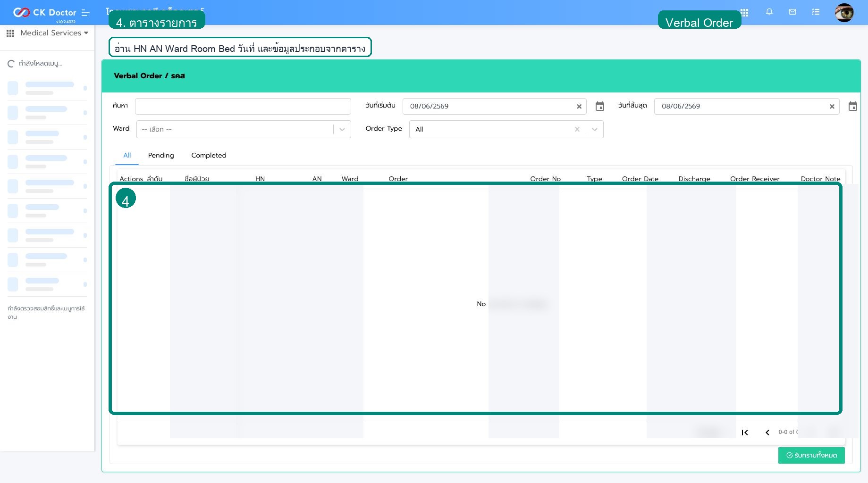Click the ลำดับ column header
The image size is (868, 483).
click(154, 179)
